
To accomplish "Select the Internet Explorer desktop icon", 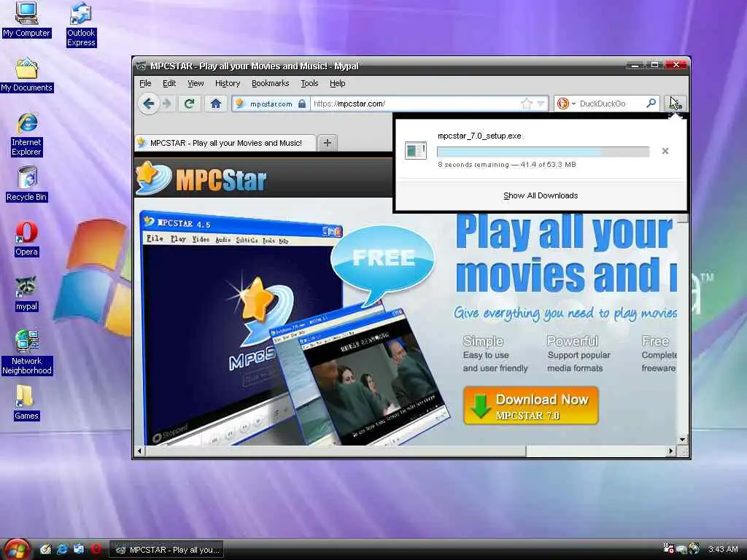I will 26,135.
